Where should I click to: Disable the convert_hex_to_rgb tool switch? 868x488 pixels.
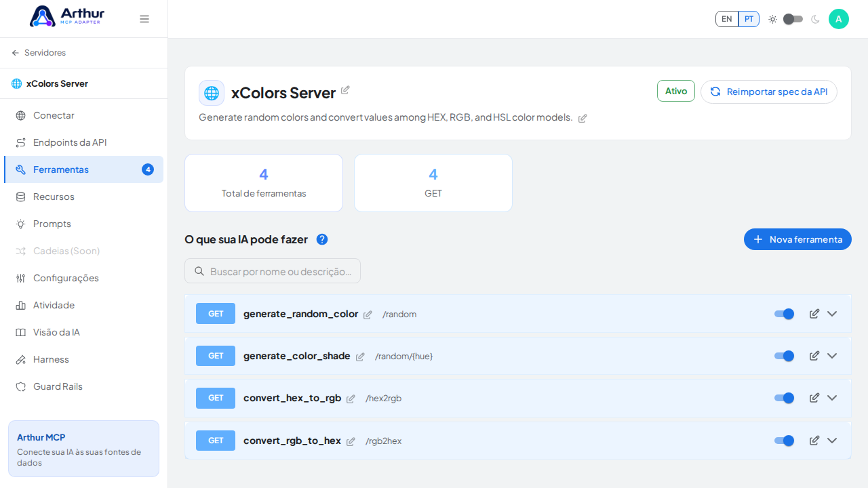[784, 398]
